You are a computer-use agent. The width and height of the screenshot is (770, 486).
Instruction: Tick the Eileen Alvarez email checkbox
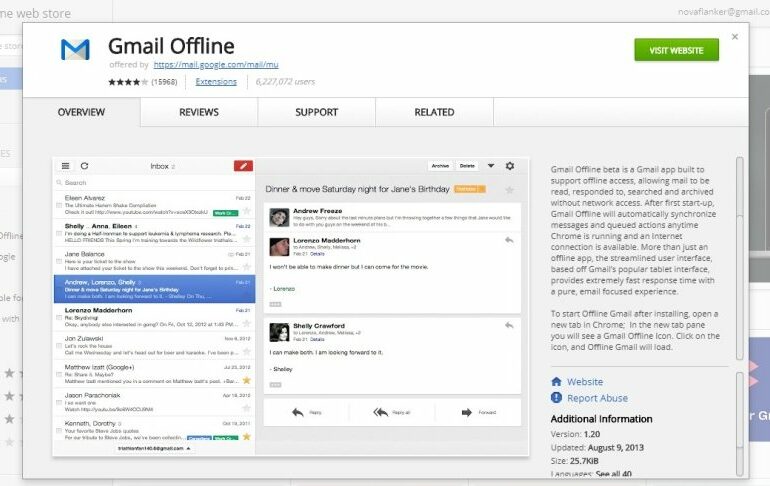point(59,205)
